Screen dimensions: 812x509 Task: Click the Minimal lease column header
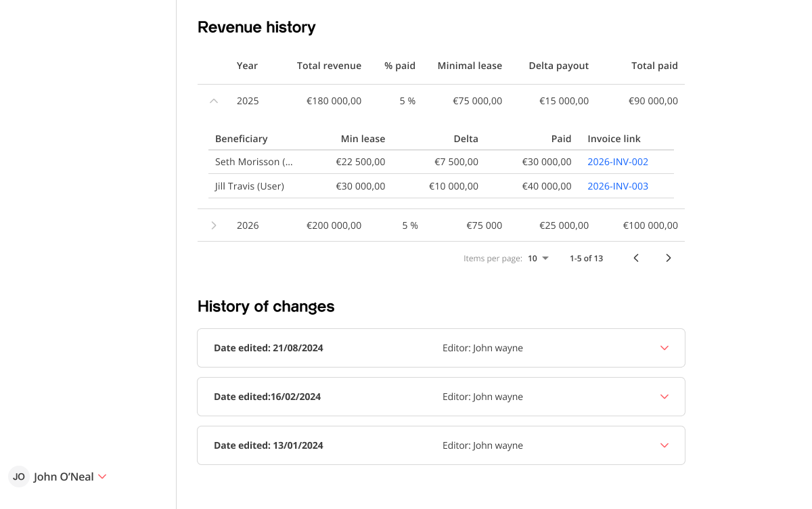(470, 66)
